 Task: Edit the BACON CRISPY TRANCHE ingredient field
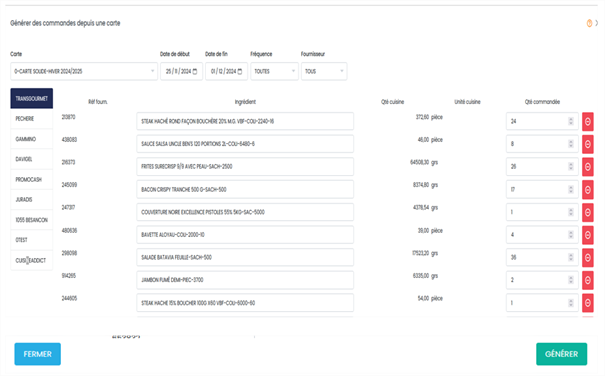click(245, 190)
